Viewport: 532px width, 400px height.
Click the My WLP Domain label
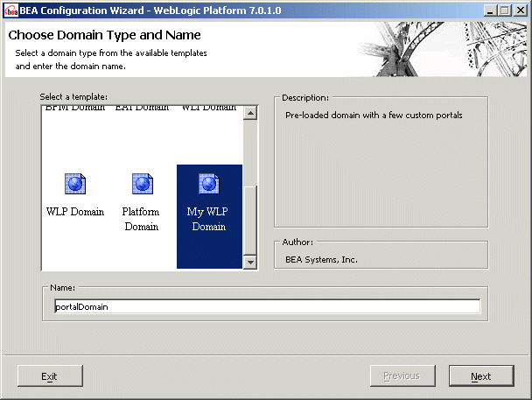click(x=208, y=219)
